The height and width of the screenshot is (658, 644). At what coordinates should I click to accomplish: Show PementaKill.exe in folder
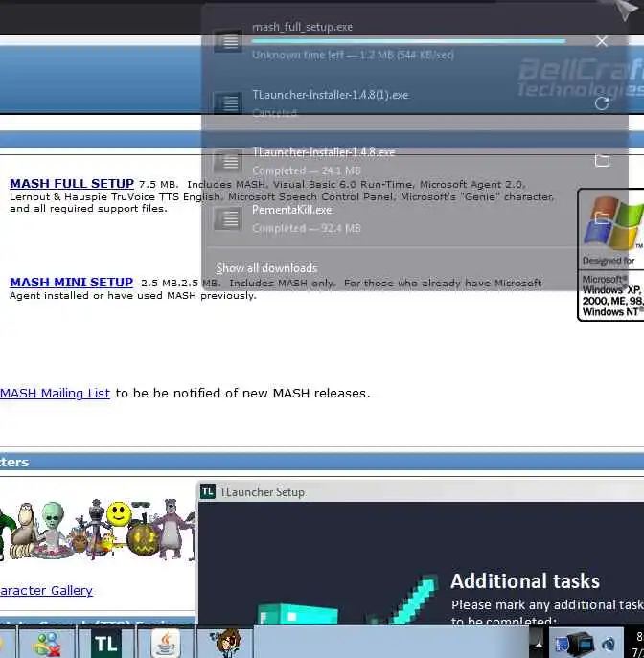(x=602, y=217)
